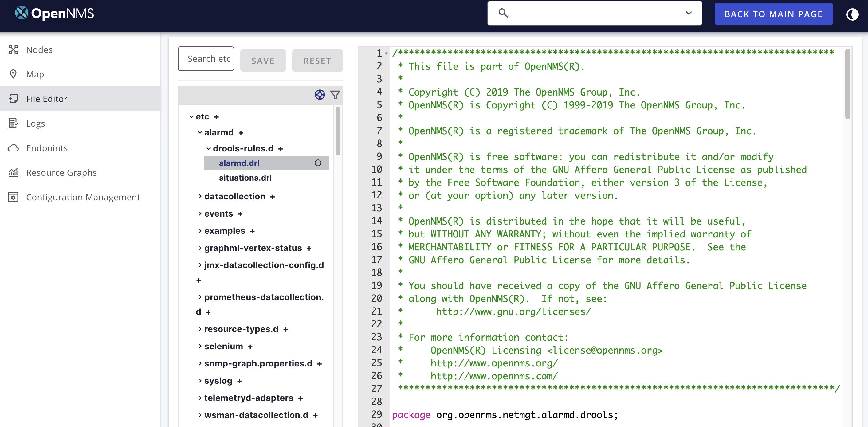This screenshot has width=868, height=427.
Task: Expand the datacollection folder
Action: pos(200,197)
